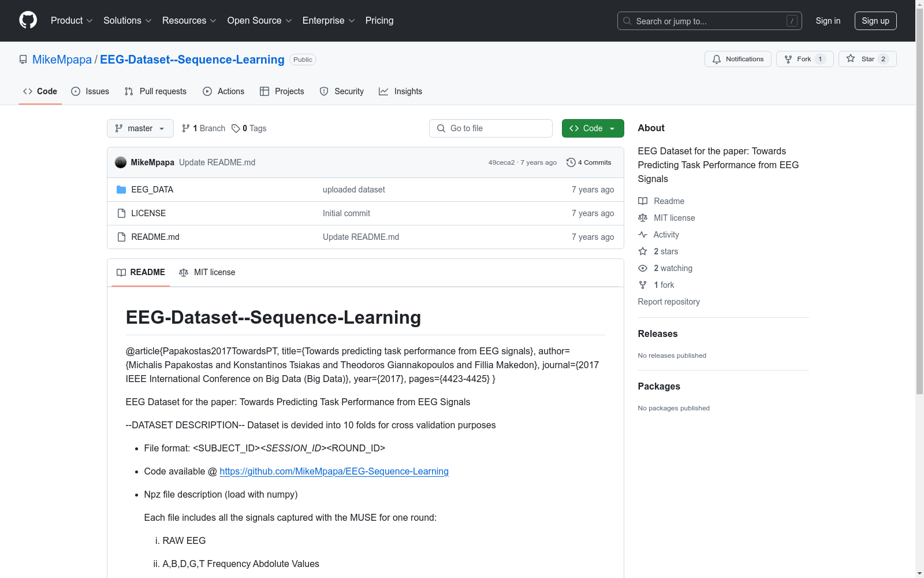Switch to the Projects tab

(x=282, y=91)
